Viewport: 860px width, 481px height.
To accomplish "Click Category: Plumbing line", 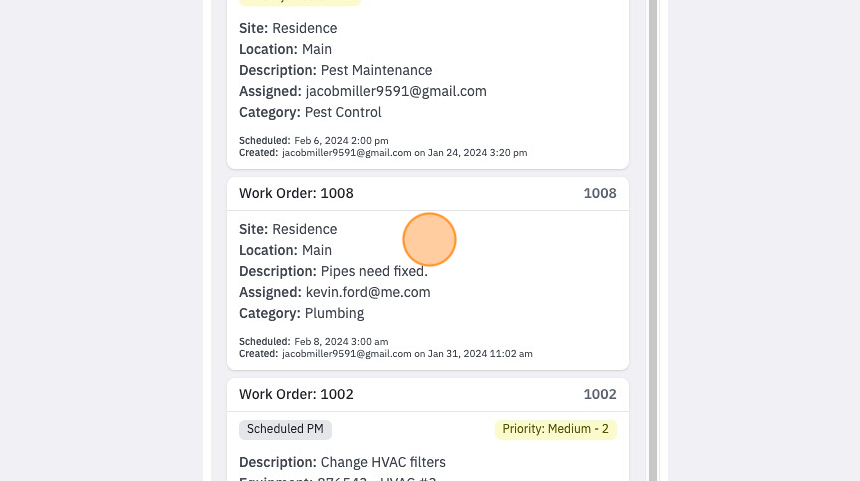I will point(302,313).
